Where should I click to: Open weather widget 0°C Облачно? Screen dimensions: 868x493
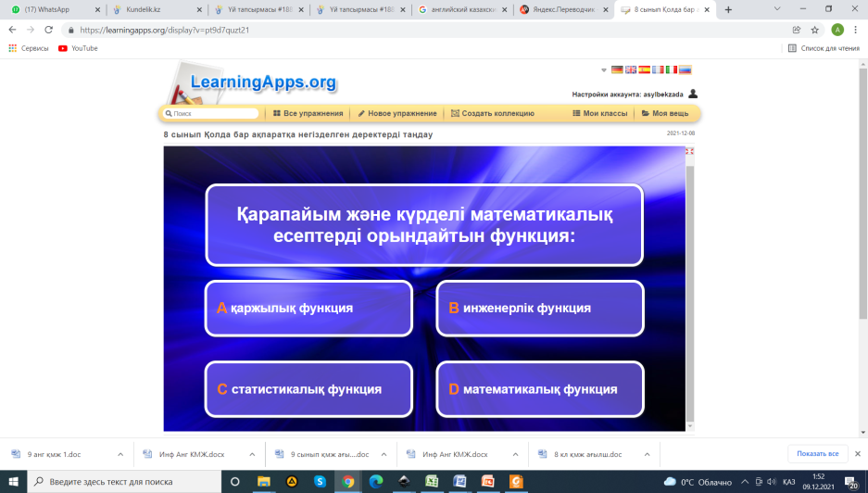coord(698,482)
